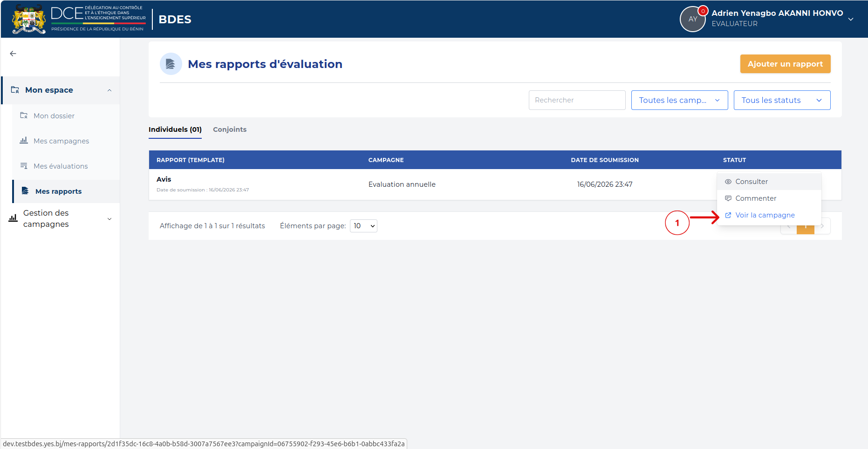Click the Mes rapports d'évaluation heading
Viewport: 868px width, 449px height.
(265, 64)
